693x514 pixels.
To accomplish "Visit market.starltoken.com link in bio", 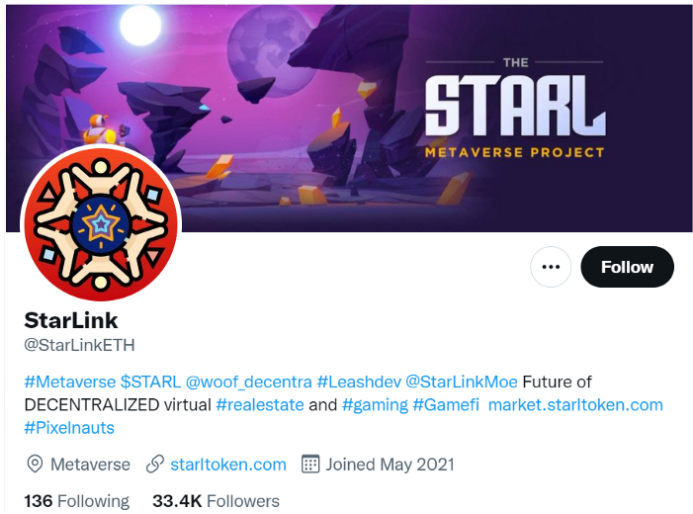I will (575, 405).
